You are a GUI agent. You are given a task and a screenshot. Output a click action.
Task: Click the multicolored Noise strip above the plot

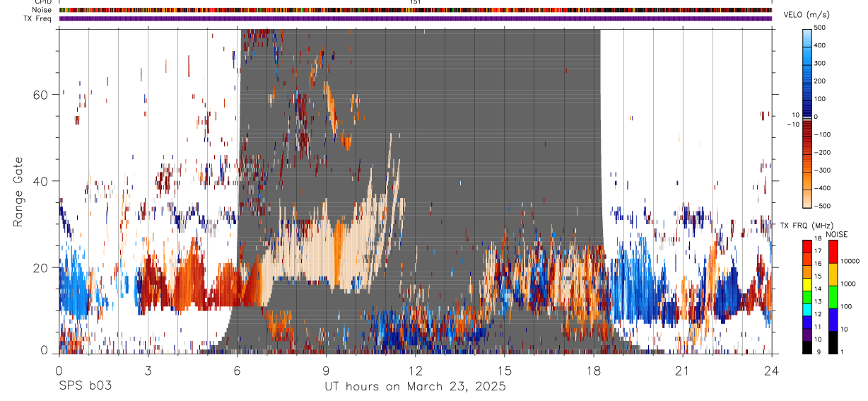pyautogui.click(x=415, y=10)
